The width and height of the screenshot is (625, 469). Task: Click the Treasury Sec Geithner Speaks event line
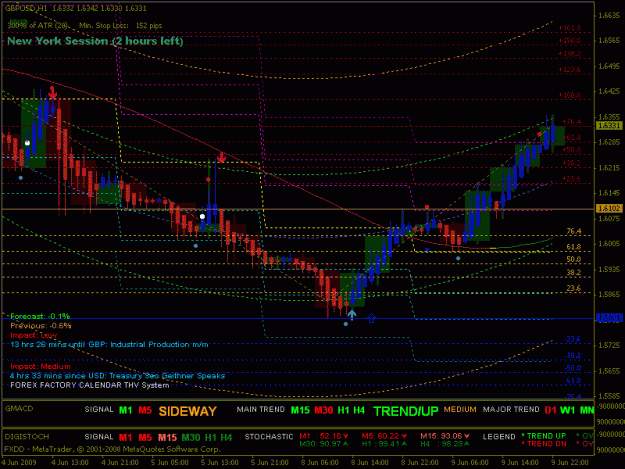[117, 376]
